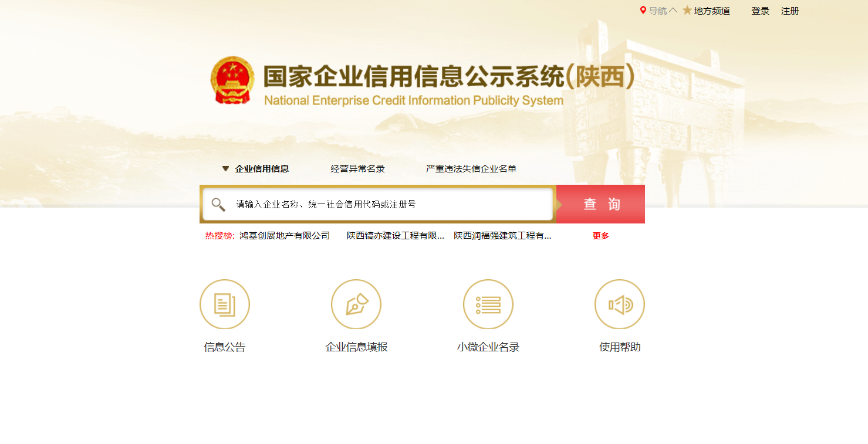
Task: Click the national emblem logo
Action: point(232,80)
